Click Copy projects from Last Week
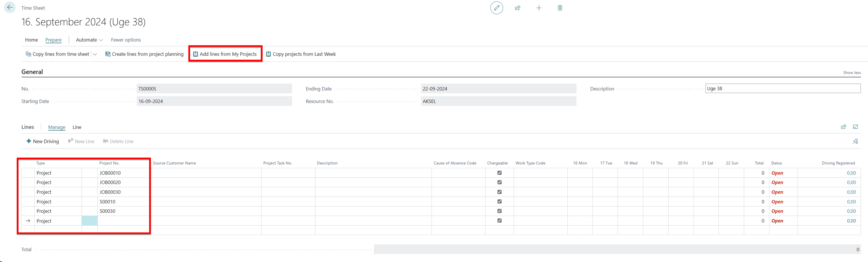The height and width of the screenshot is (262, 868). 301,54
